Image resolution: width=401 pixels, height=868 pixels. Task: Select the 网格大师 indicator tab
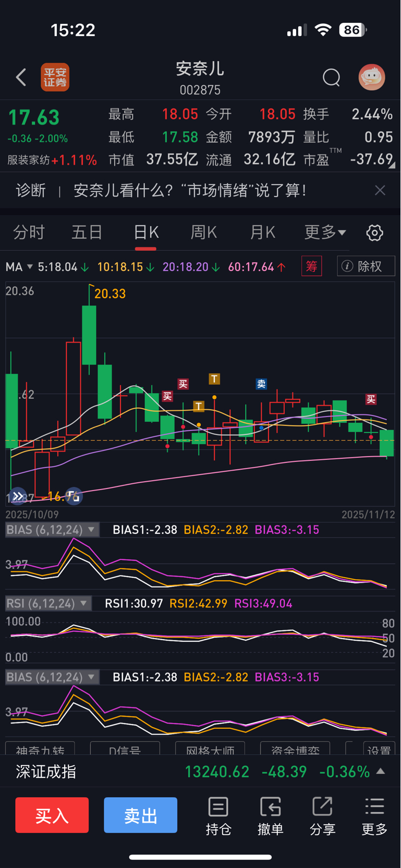pos(210,749)
